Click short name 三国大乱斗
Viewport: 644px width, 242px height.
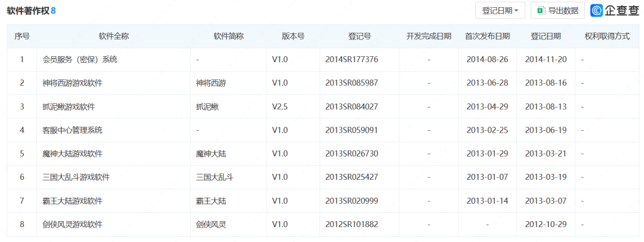tap(215, 177)
